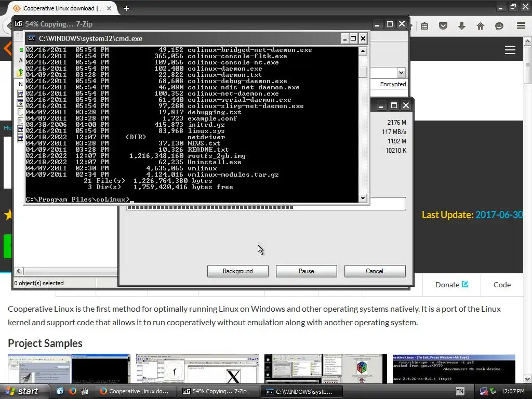Screen dimensions: 532x399
Task: Click the tray icon left of the clock
Action: coord(494,392)
